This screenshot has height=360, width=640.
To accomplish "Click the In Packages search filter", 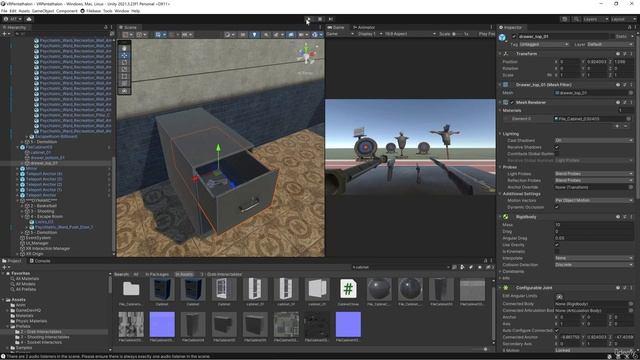I will pos(157,274).
